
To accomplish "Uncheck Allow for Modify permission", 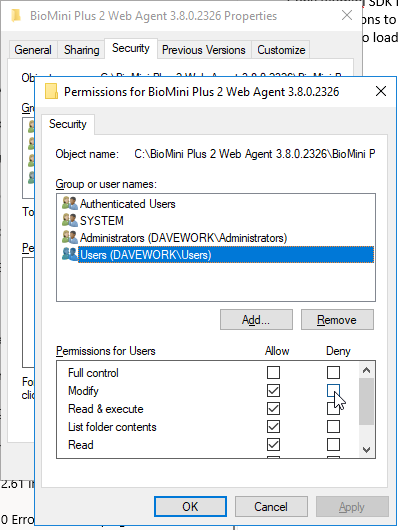I will click(x=273, y=390).
